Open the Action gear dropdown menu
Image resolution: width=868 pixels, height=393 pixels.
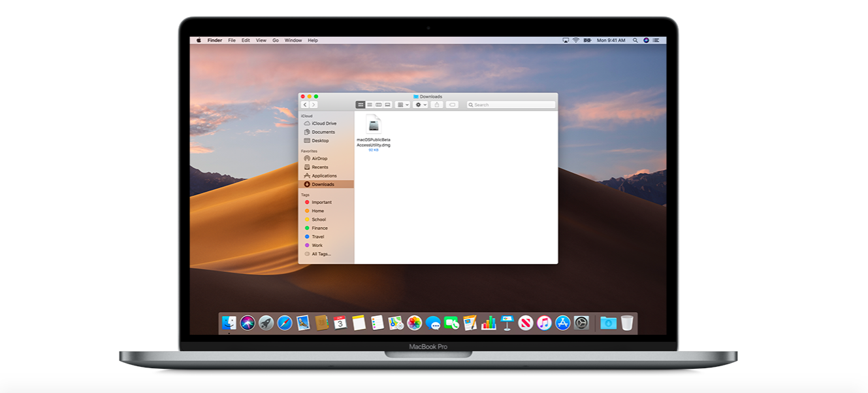421,105
